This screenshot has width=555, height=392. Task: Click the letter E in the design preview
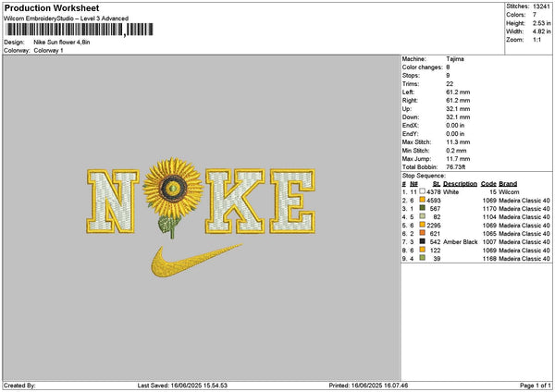tap(292, 202)
